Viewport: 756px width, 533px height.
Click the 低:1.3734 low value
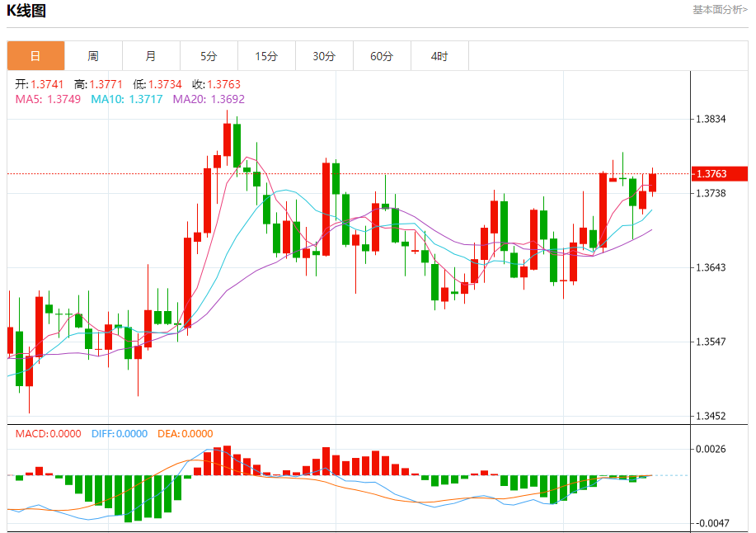pos(157,84)
